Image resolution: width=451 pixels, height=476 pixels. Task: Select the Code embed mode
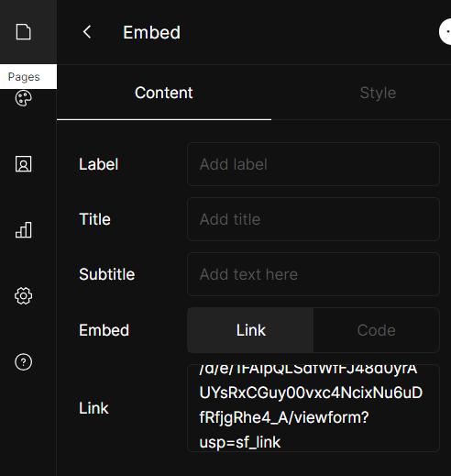[377, 330]
